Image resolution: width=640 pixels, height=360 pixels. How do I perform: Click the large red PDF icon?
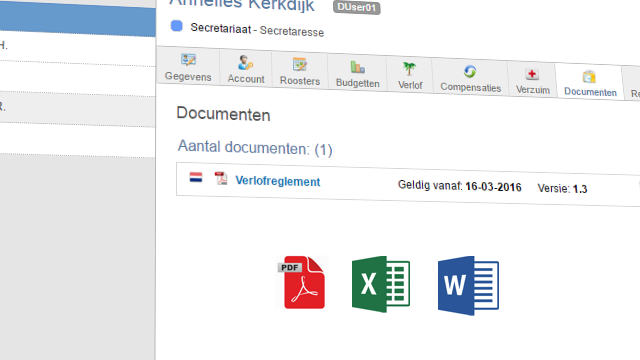(x=302, y=282)
